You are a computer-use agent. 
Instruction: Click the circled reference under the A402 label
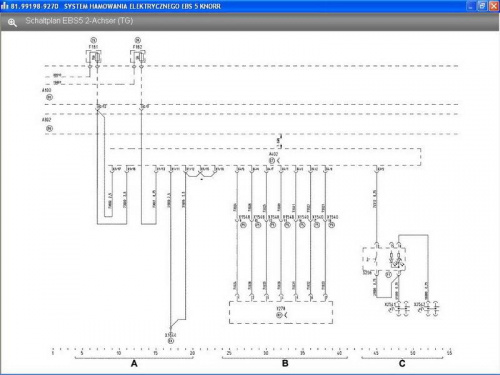(x=272, y=161)
